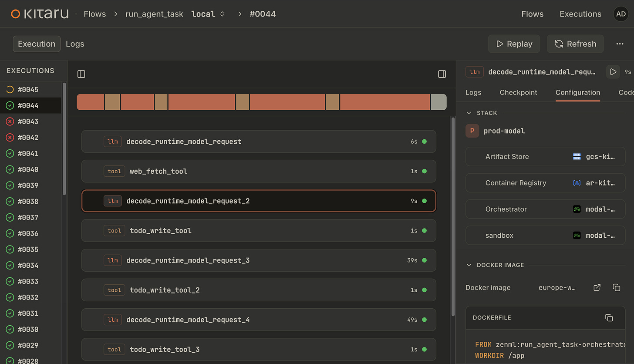Screen dimensions: 634x364
Task: Switch to the Logs view tab
Action: click(75, 44)
